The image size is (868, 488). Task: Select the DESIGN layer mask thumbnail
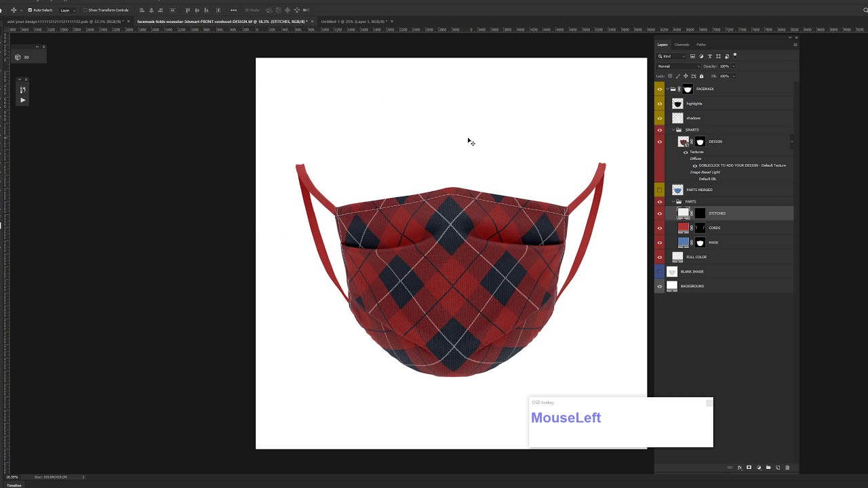click(x=700, y=142)
